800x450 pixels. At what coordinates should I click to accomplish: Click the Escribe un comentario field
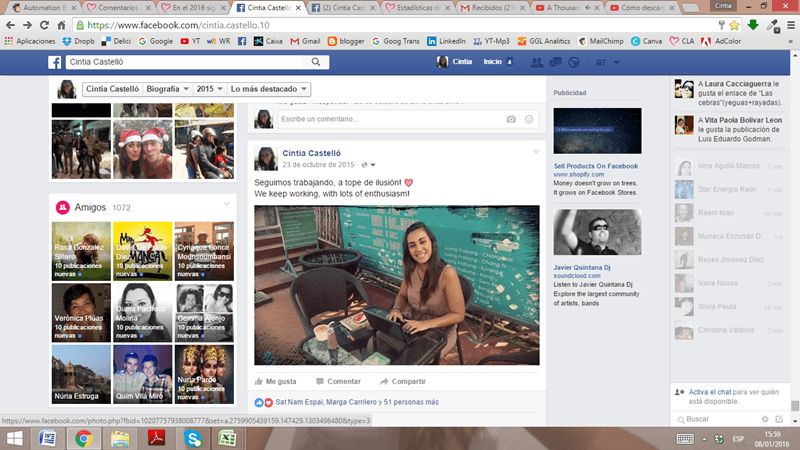390,119
